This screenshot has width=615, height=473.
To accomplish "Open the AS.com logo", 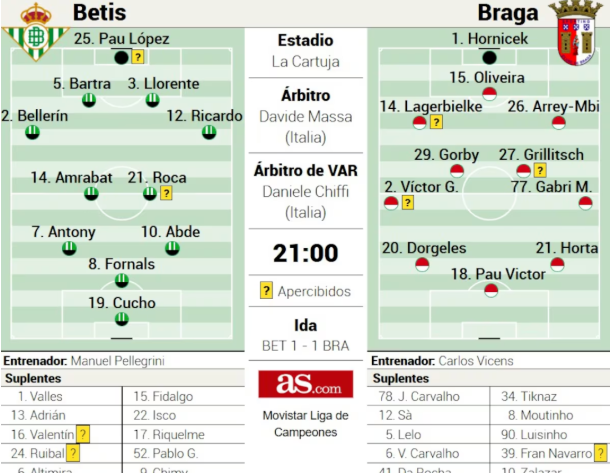I will point(305,384).
